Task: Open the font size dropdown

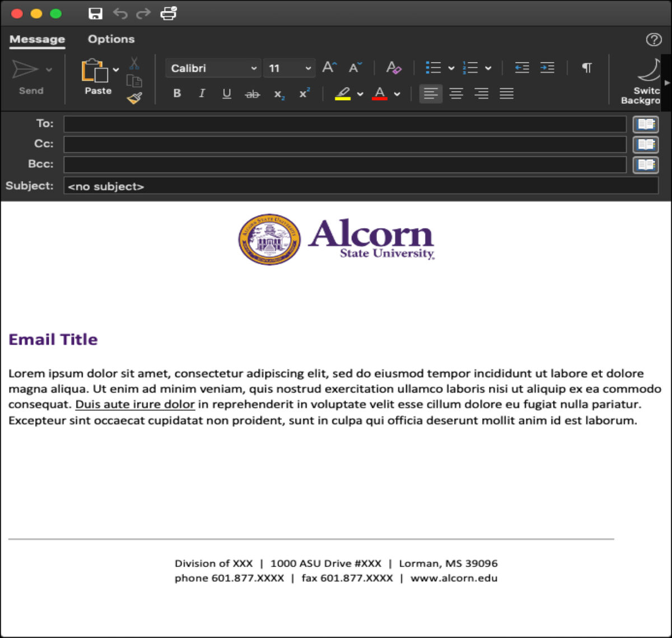Action: point(289,68)
